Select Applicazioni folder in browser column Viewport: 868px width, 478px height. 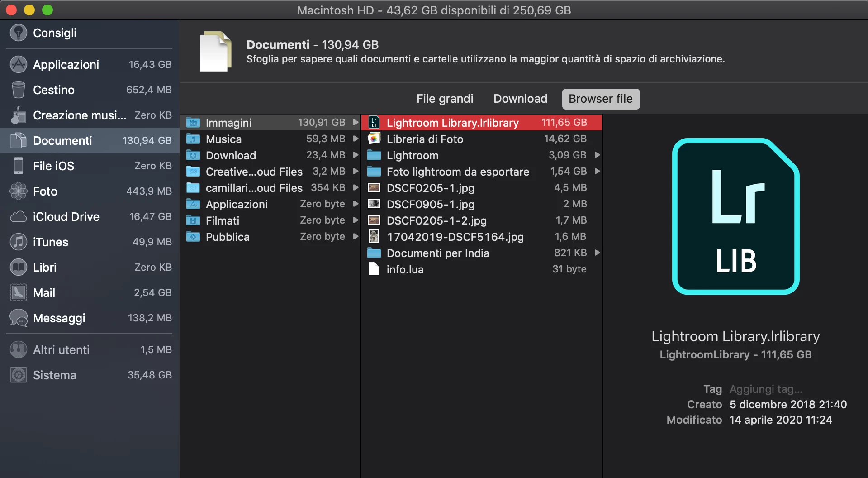(271, 204)
